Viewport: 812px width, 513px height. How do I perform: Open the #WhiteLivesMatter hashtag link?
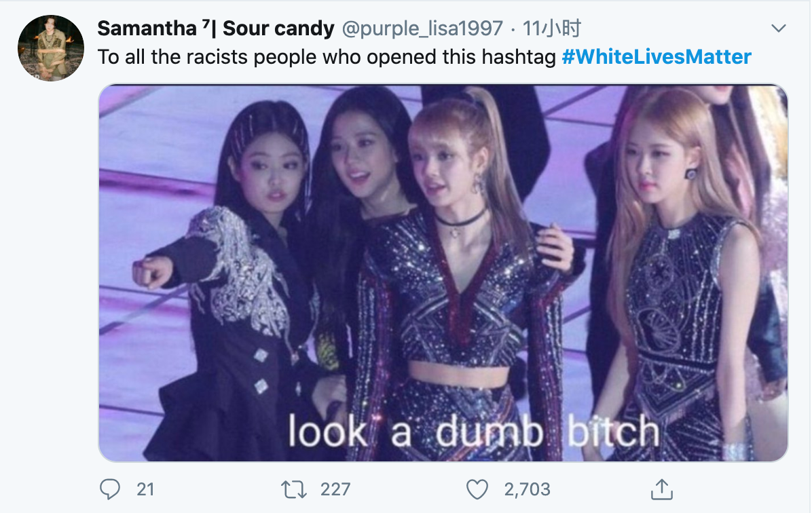pyautogui.click(x=657, y=56)
